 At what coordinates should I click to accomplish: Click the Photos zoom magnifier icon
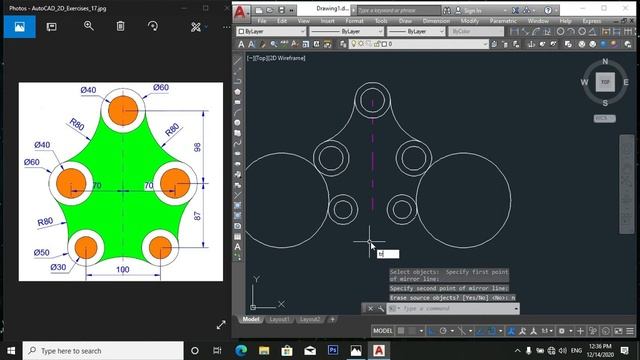89,26
